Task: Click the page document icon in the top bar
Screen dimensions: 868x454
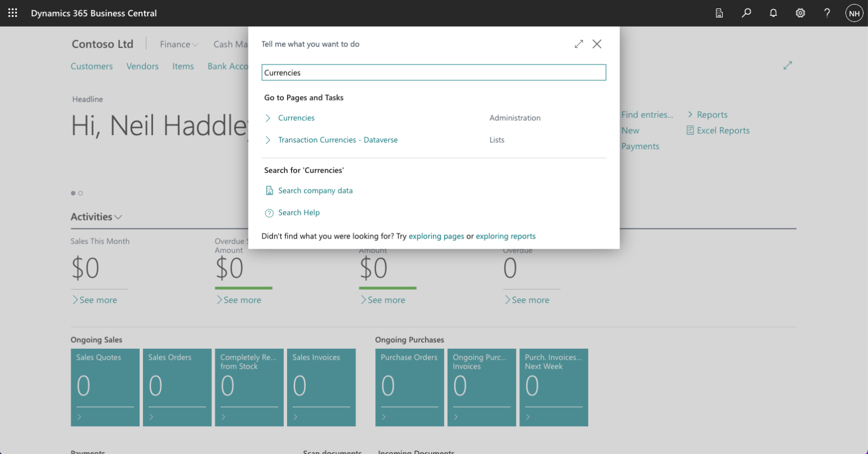Action: (x=719, y=13)
